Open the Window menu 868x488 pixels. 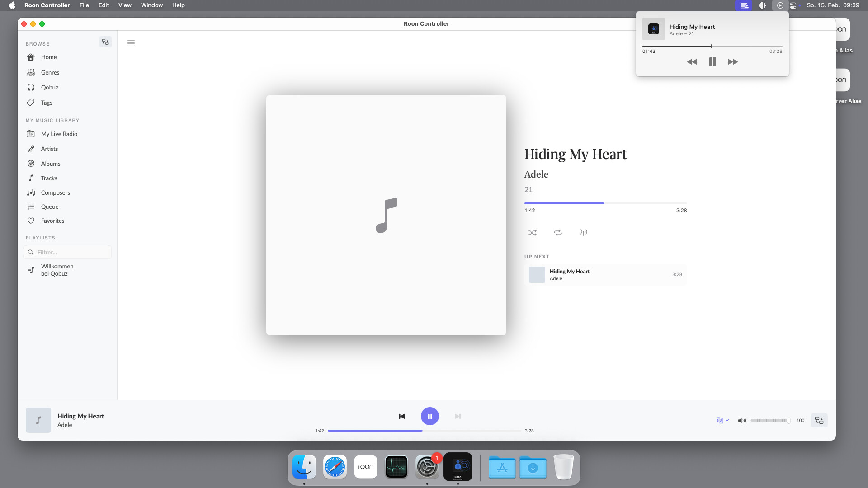click(x=151, y=5)
